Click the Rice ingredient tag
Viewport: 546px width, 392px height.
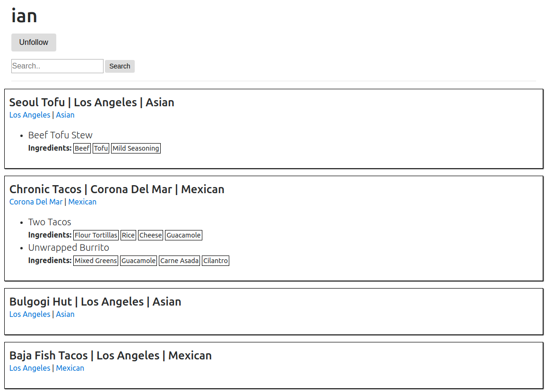(128, 235)
